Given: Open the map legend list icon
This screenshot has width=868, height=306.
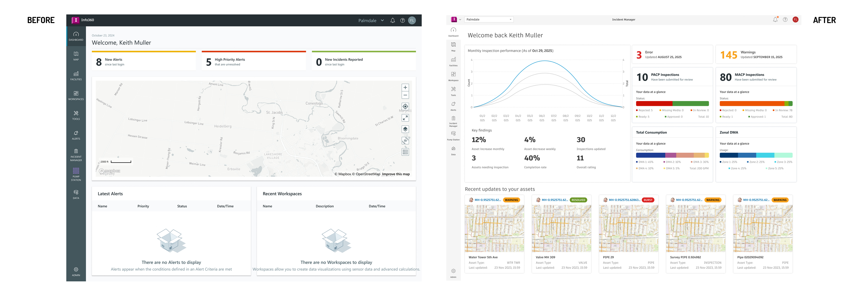Looking at the screenshot, I should pos(405,152).
